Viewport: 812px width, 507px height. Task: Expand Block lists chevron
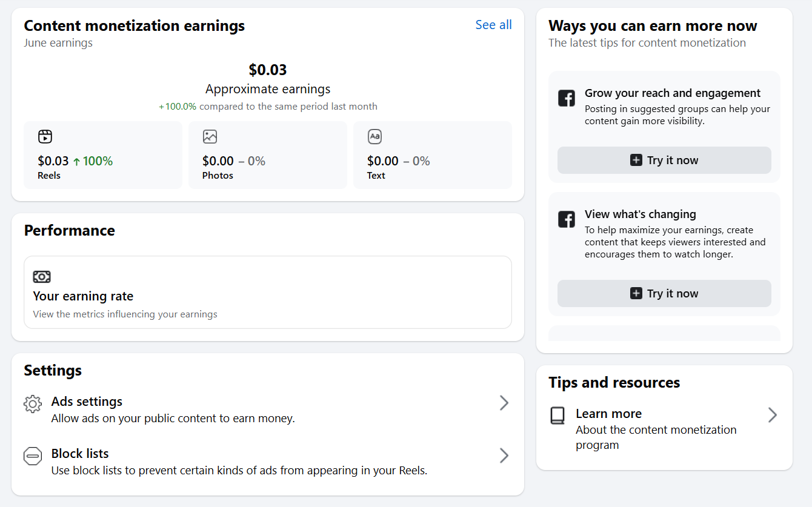point(504,456)
